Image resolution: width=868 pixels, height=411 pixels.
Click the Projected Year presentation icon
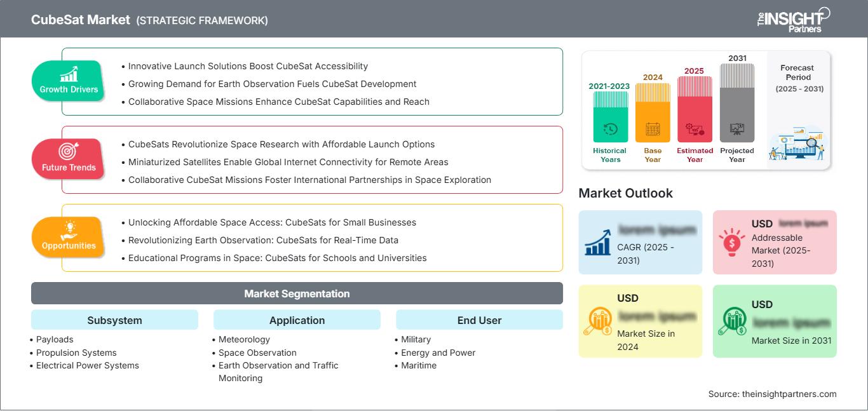point(737,129)
